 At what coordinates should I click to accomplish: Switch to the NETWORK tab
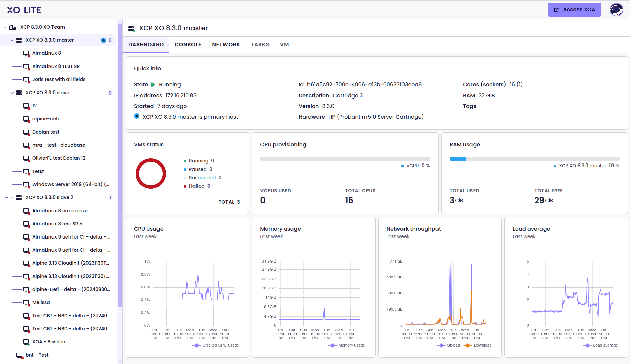226,45
